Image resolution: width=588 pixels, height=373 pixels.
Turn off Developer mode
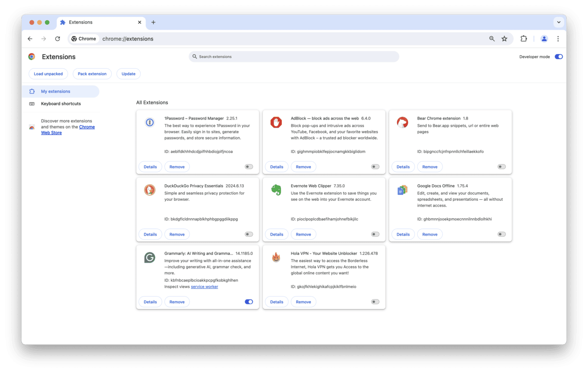click(559, 57)
